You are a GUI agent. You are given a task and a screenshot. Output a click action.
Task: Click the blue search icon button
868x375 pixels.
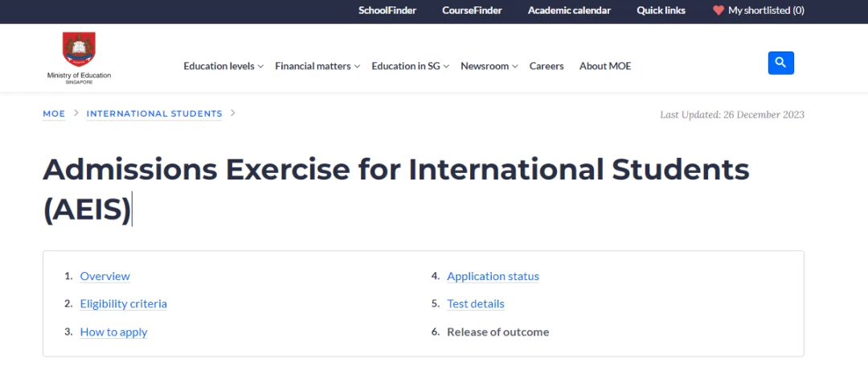coord(780,63)
